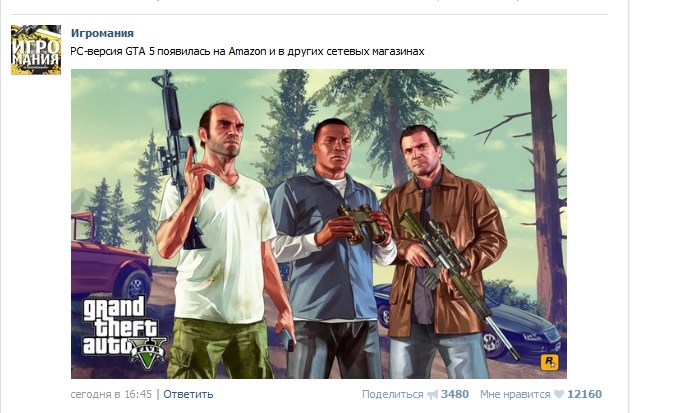View the 3480 reposts count
Screen dimensions: 684x413
point(455,394)
